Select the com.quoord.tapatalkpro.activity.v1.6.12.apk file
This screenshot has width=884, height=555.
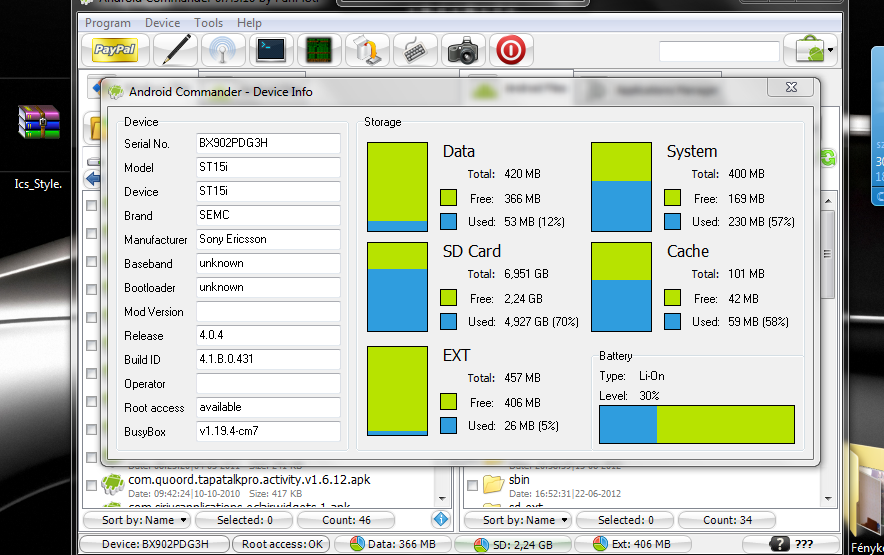point(249,480)
